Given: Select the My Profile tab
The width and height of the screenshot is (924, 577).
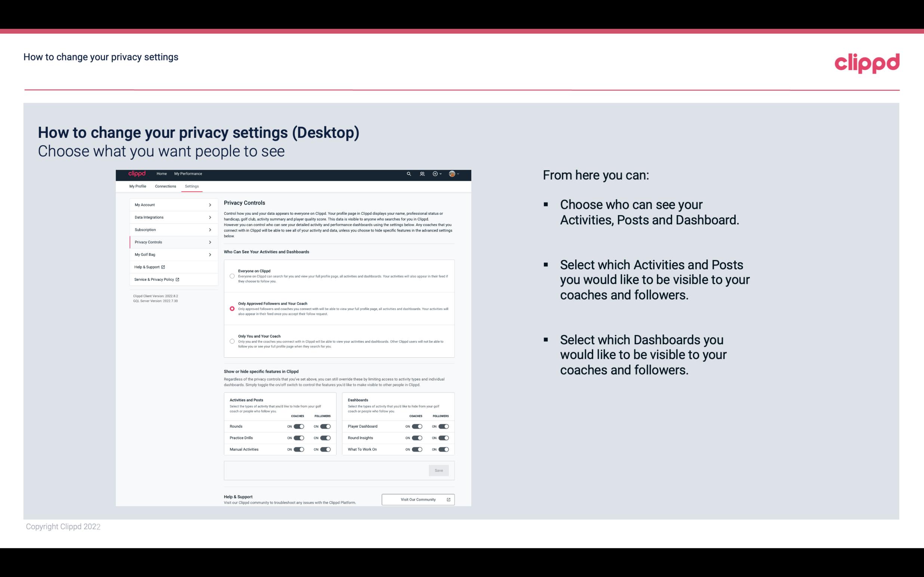Looking at the screenshot, I should pyautogui.click(x=138, y=186).
